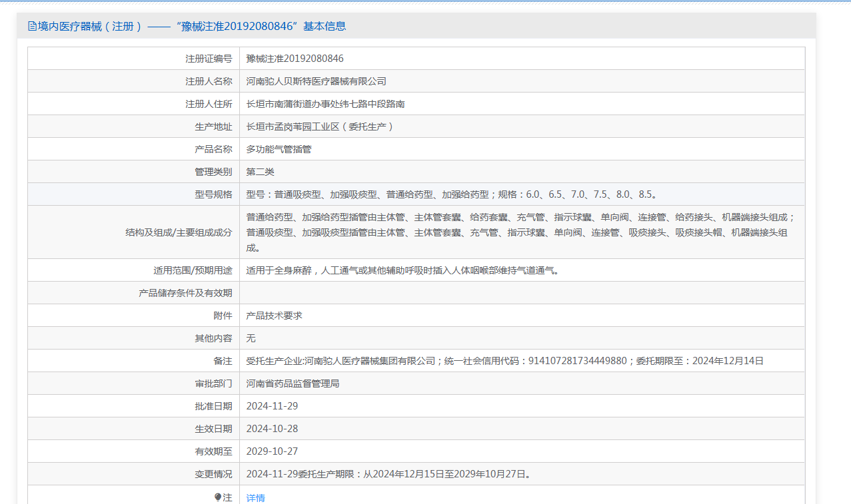Click the 批准日期 label

pos(213,406)
